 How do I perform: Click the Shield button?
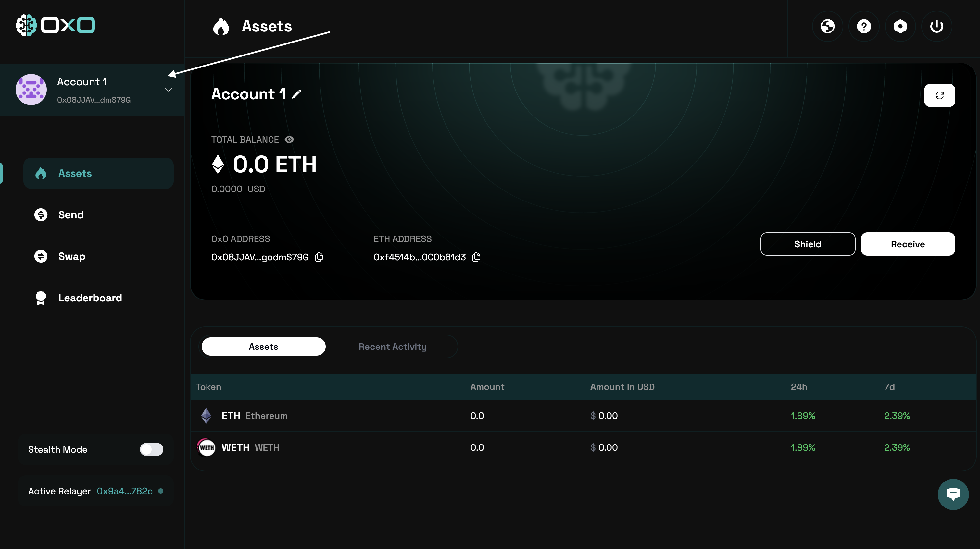[808, 244]
